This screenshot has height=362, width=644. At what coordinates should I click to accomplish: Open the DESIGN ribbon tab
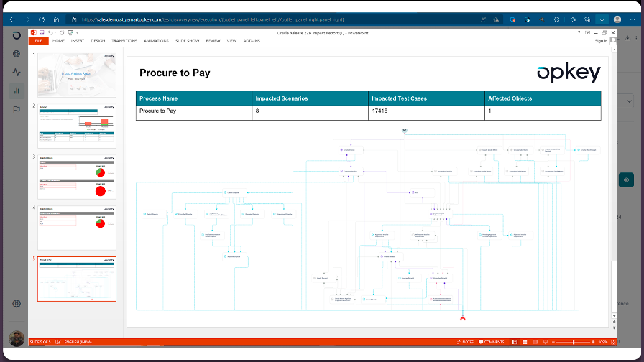click(98, 41)
